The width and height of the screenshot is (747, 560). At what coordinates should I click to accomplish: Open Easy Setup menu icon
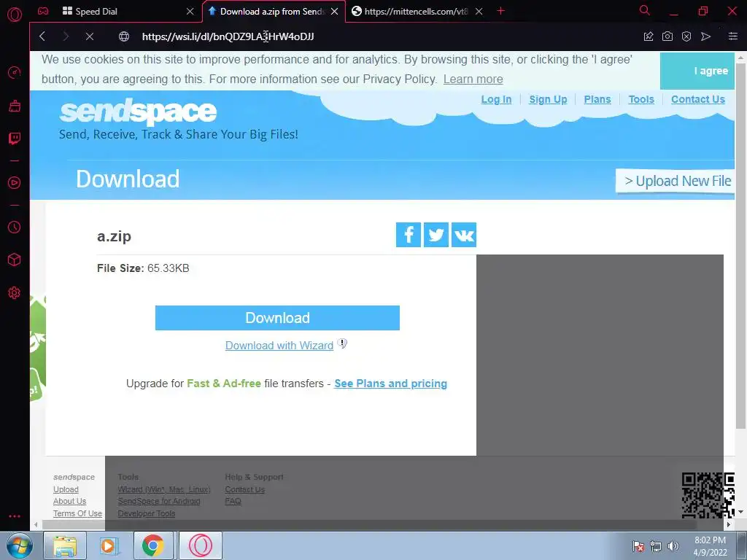click(733, 36)
